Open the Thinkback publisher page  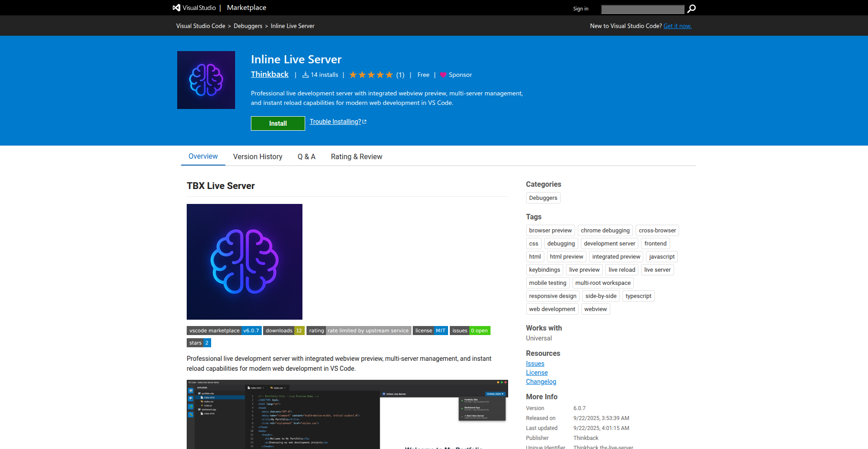point(269,74)
